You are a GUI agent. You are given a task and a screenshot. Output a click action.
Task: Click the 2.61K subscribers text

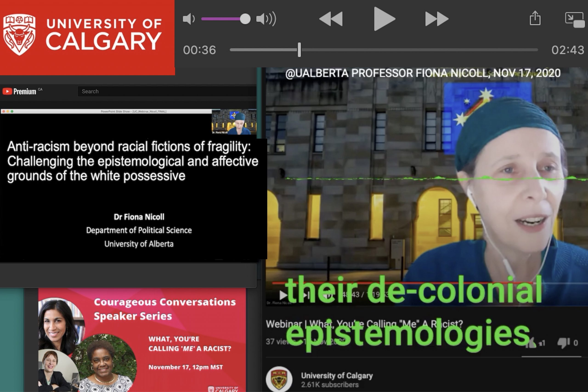tap(330, 385)
